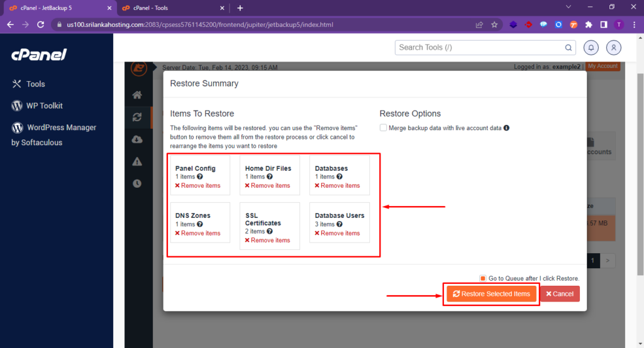Click the clock queue icon in sidebar
This screenshot has height=348, width=644.
[136, 183]
